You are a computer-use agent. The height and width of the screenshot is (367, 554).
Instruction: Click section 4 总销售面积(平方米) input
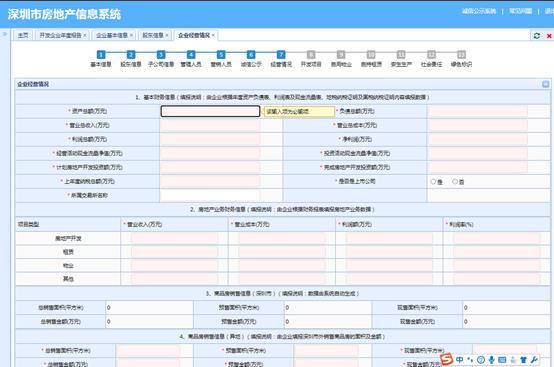[148, 351]
